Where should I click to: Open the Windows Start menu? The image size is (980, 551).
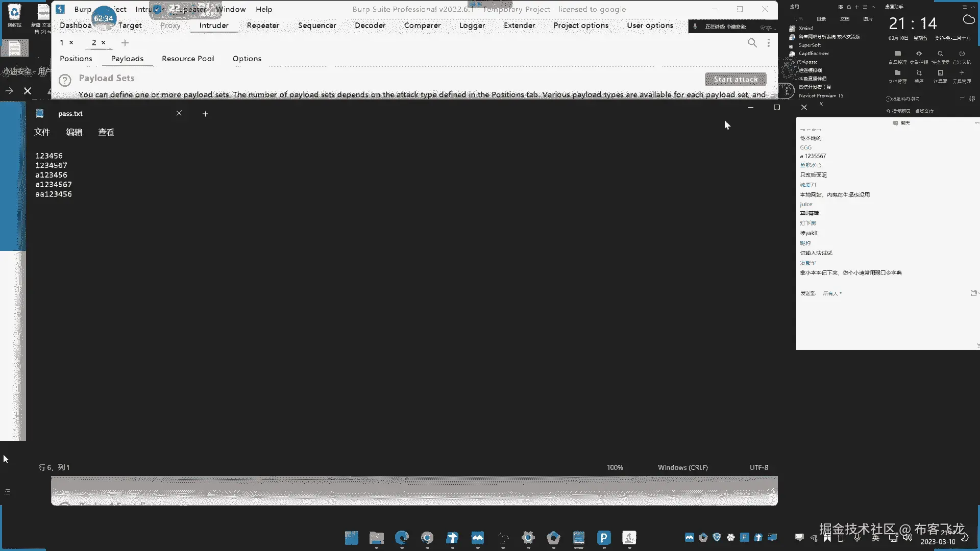tap(351, 537)
